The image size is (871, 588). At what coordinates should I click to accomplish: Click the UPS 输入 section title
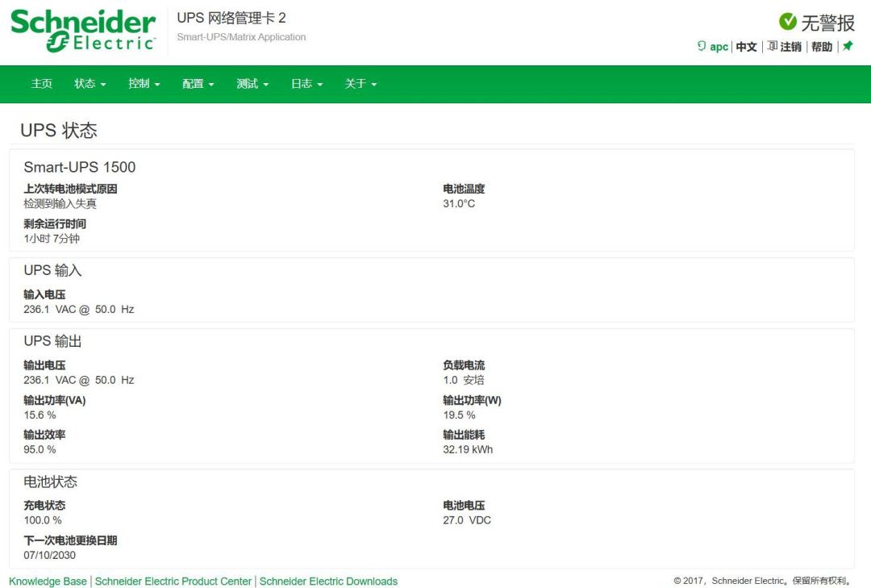pos(52,271)
